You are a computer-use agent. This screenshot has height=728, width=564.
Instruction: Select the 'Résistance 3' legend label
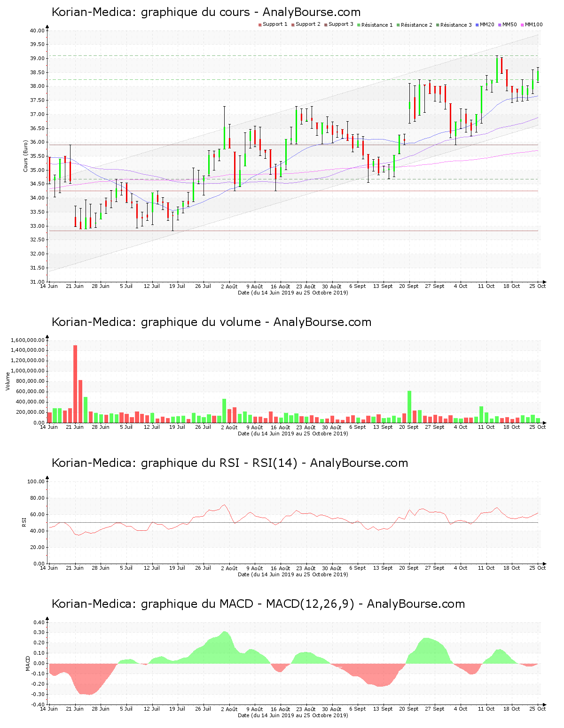tap(456, 25)
